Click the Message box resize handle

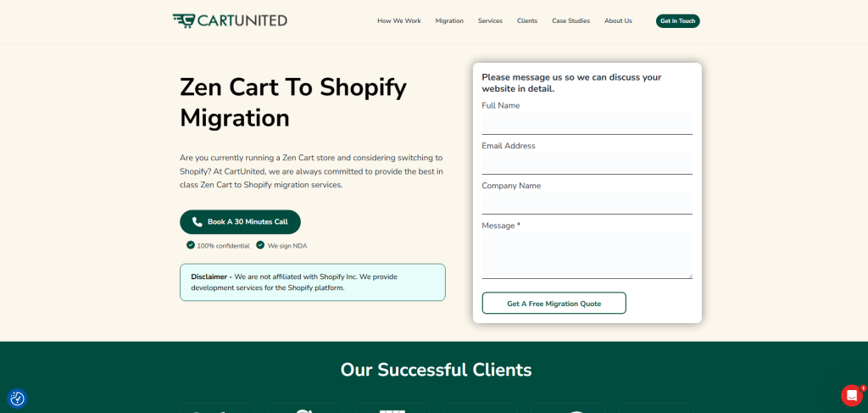[x=690, y=275]
